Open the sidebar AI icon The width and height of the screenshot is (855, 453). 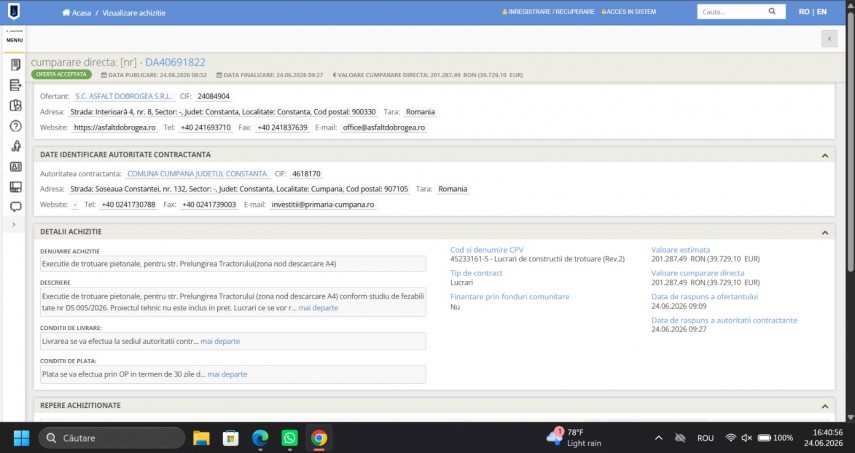[x=15, y=167]
